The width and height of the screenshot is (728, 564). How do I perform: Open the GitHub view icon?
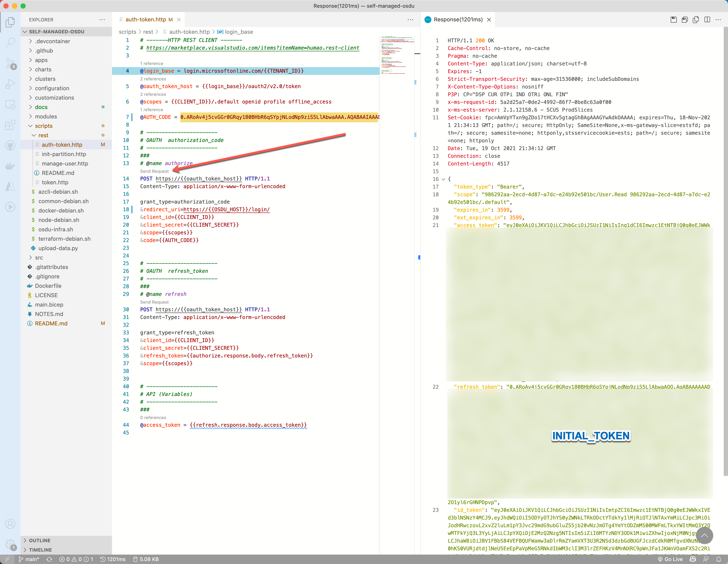[x=10, y=146]
